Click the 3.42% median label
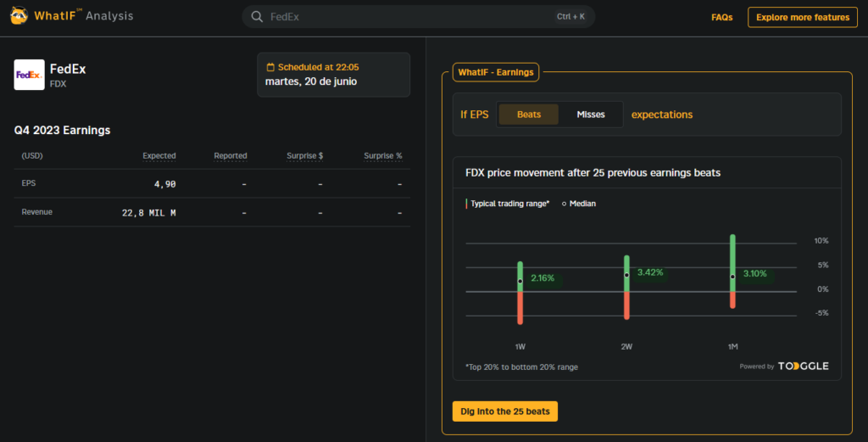868x442 pixels. pos(650,272)
